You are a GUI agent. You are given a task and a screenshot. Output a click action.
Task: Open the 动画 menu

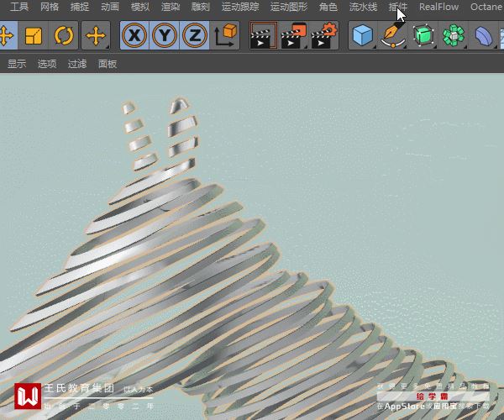[110, 7]
